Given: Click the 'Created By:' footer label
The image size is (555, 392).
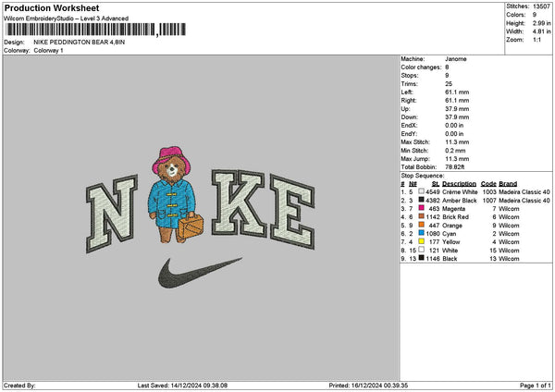Looking at the screenshot, I should pos(19,386).
